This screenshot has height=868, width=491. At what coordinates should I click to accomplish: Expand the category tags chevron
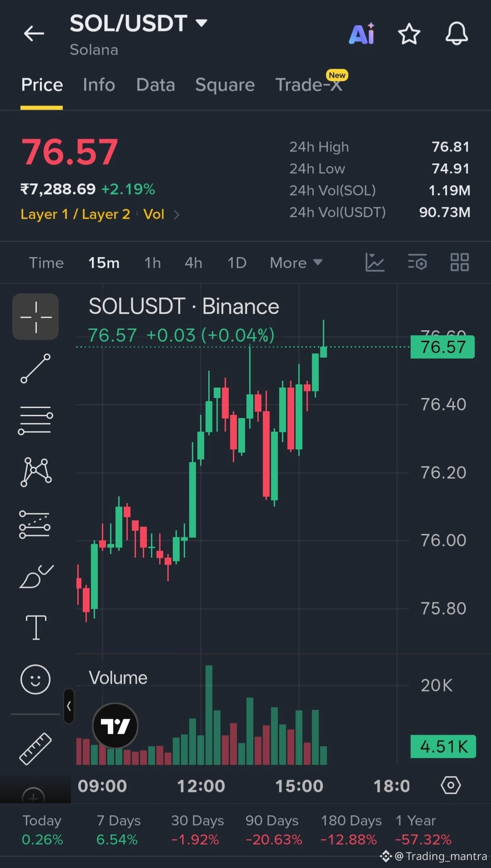177,215
